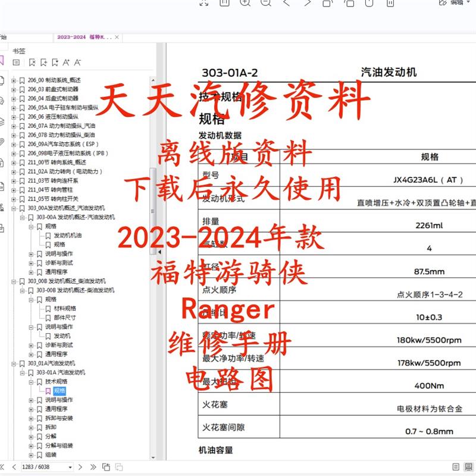Click the zoom in magnifier icon
Image resolution: width=476 pixels, height=476 pixels.
pyautogui.click(x=245, y=3)
